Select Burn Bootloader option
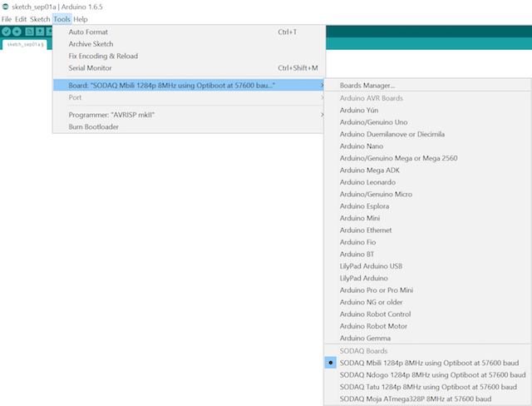Viewport: 532px width, 406px height. point(93,126)
